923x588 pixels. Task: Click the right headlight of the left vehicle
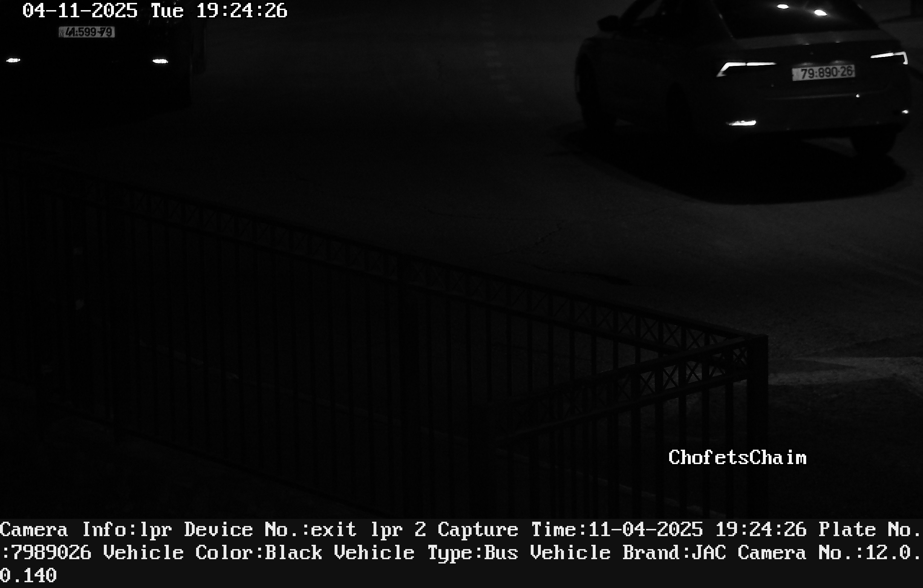(160, 61)
